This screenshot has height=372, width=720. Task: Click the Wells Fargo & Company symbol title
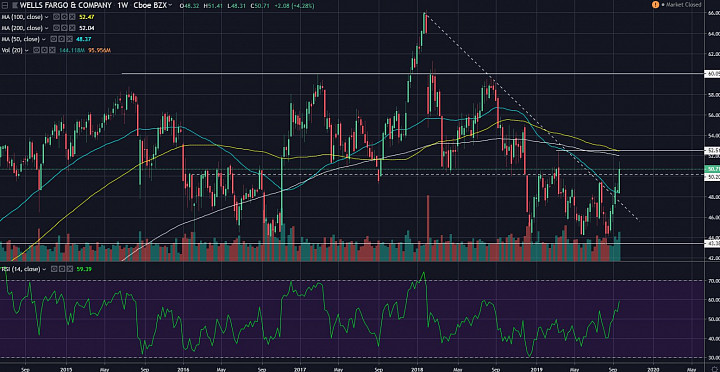65,5
